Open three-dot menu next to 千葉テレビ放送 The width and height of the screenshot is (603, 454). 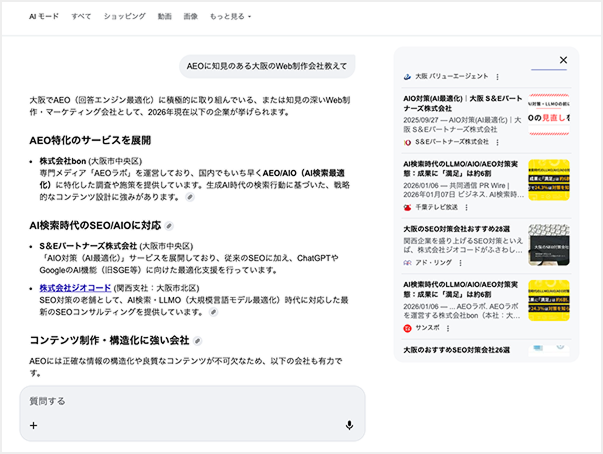(467, 207)
